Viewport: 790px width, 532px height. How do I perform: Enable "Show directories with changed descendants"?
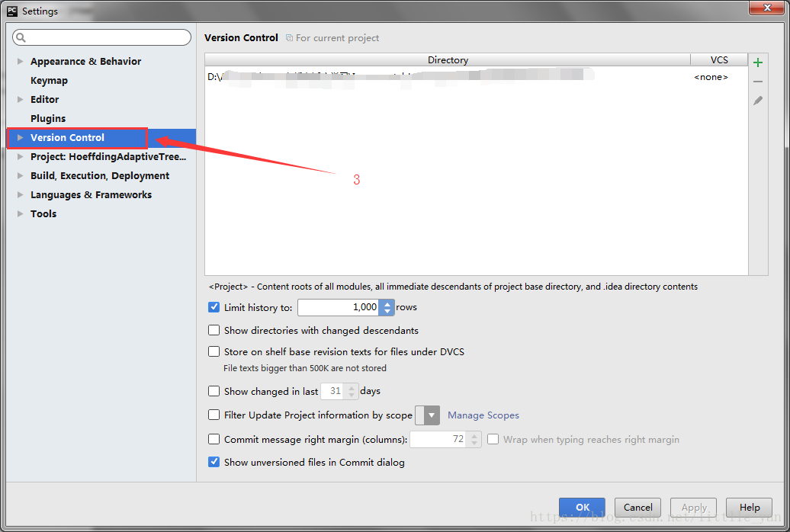(x=214, y=330)
